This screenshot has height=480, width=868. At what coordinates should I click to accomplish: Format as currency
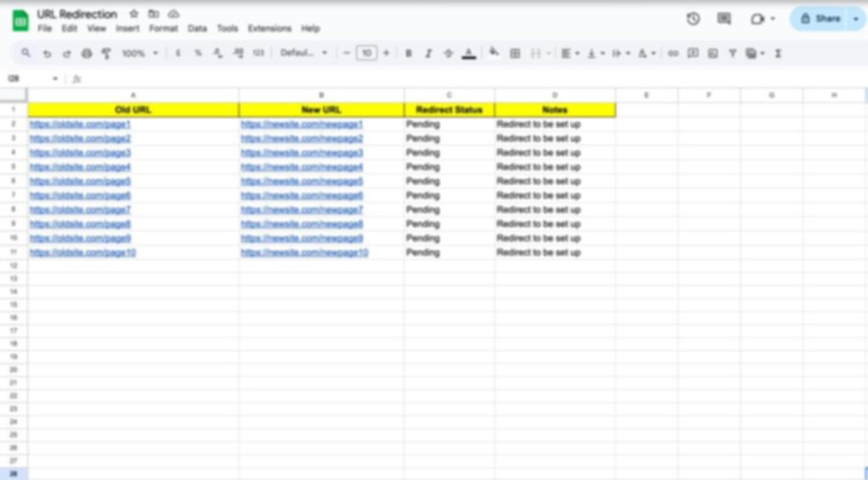tap(178, 53)
